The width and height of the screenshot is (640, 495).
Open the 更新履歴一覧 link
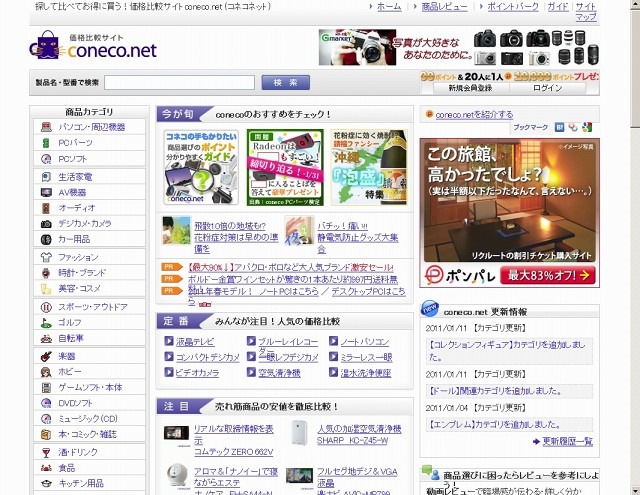[x=567, y=442]
